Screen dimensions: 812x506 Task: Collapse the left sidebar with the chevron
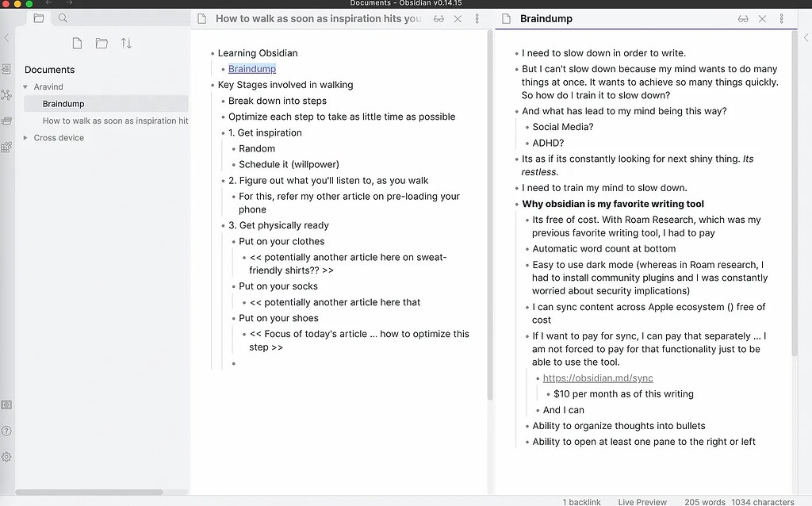click(6, 36)
